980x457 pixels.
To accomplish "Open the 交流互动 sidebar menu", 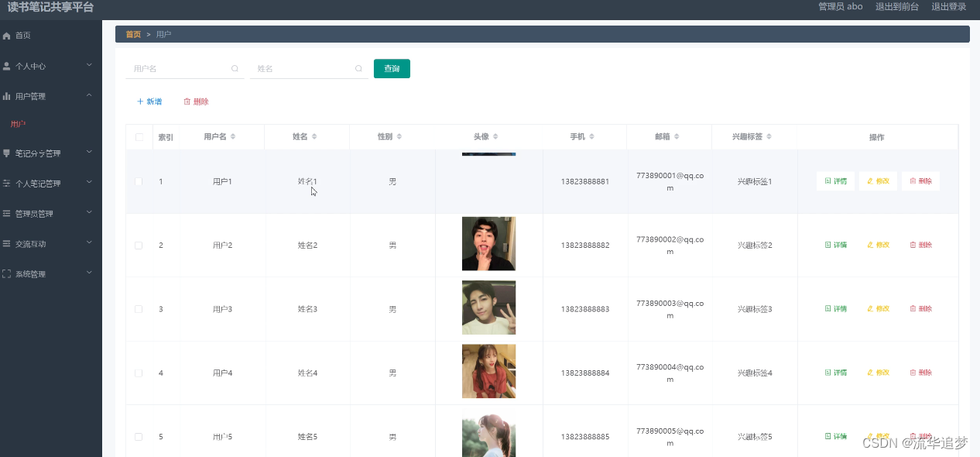I will click(x=51, y=244).
